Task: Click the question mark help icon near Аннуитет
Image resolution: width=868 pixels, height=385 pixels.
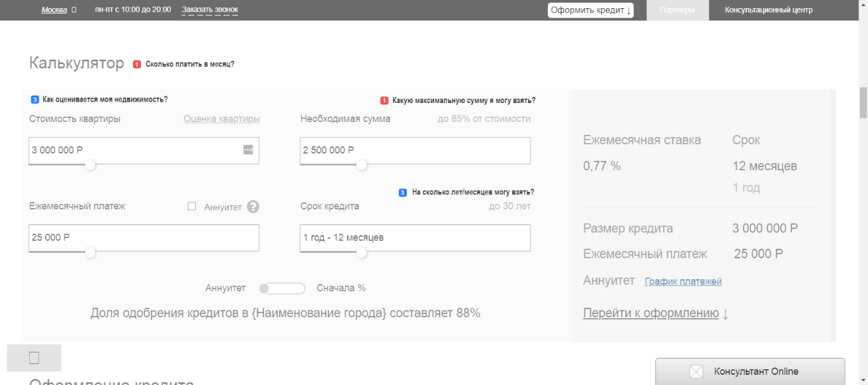Action: click(x=253, y=207)
